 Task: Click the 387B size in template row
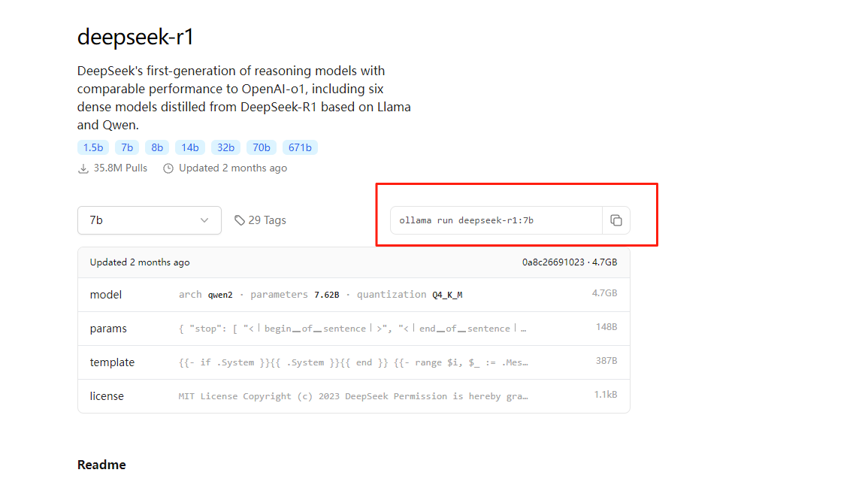(606, 361)
